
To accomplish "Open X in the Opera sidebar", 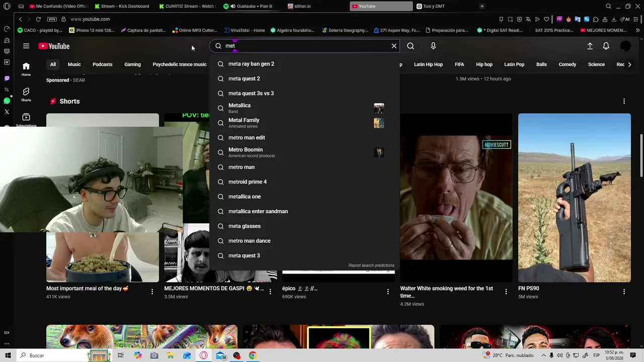I will [7, 112].
